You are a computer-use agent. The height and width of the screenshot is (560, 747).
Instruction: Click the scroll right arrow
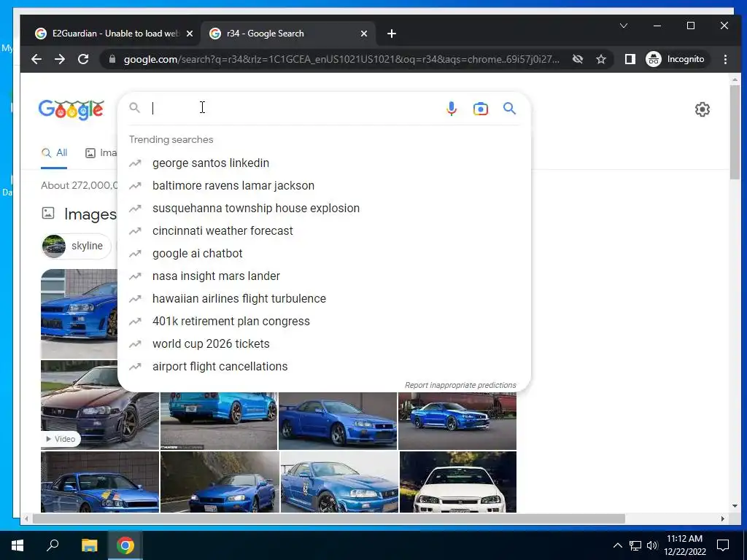click(x=723, y=518)
